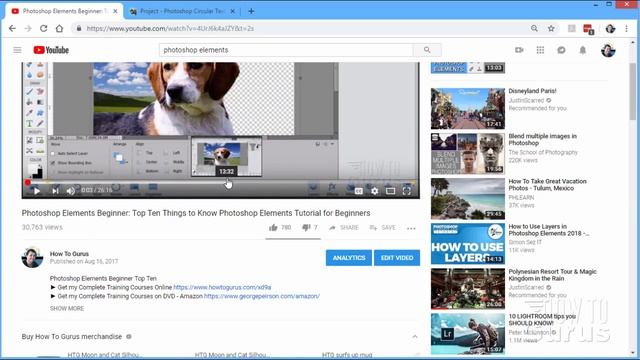This screenshot has width=640, height=360.
Task: Open more actions ellipsis under the video
Action: pyautogui.click(x=411, y=228)
